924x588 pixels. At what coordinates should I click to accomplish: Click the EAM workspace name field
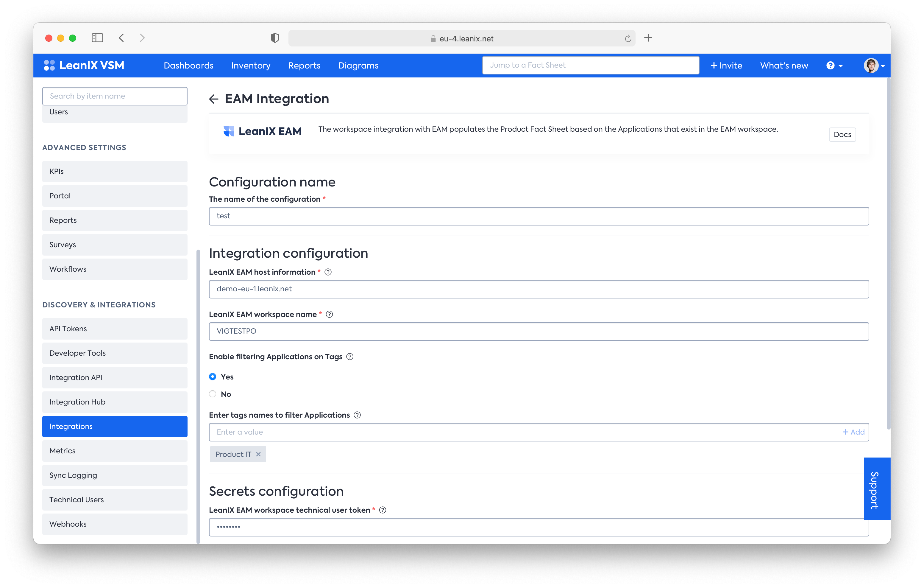539,332
